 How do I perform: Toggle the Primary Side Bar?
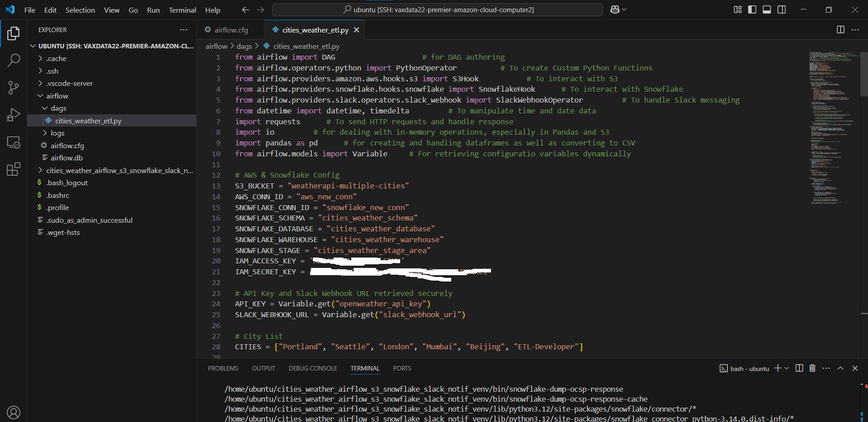[x=752, y=9]
